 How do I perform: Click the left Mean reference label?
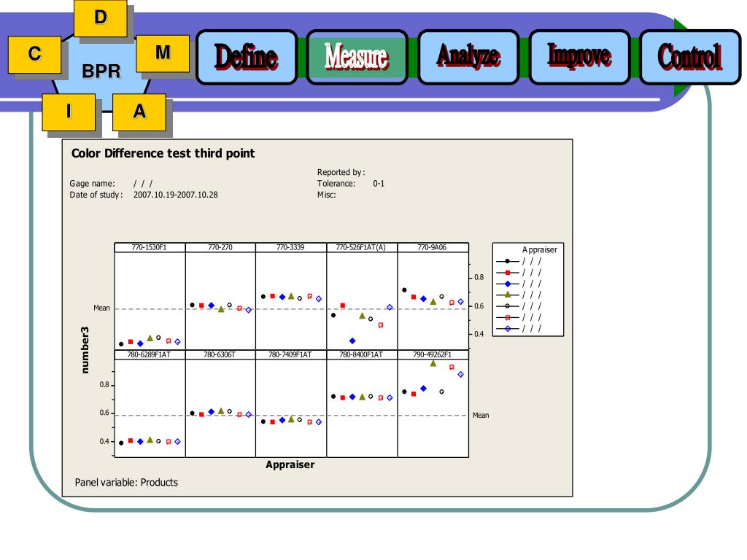101,308
